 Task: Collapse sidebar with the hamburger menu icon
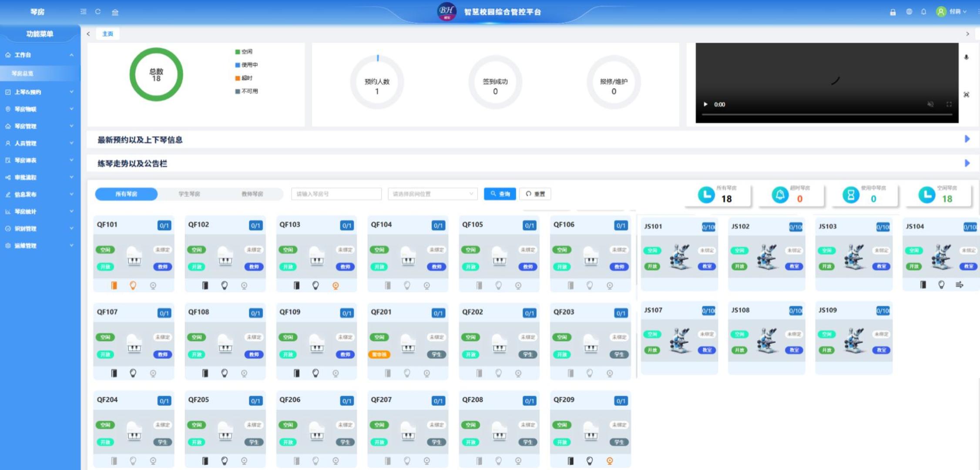tap(84, 12)
